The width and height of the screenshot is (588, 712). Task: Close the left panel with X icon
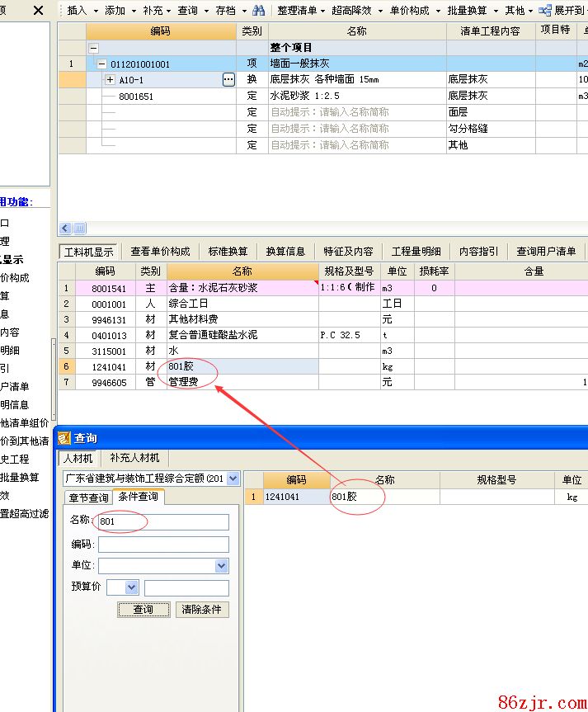click(x=38, y=10)
